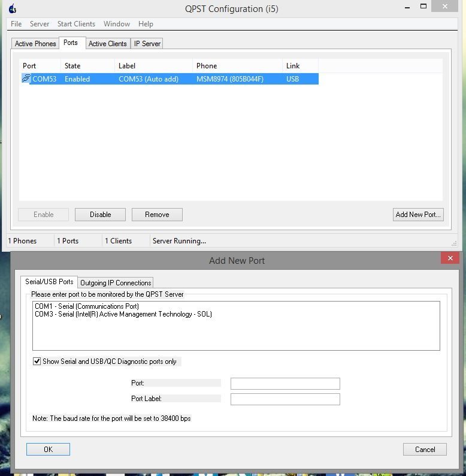Click the Port input field
Viewport: 466px width, 476px height.
click(x=285, y=384)
